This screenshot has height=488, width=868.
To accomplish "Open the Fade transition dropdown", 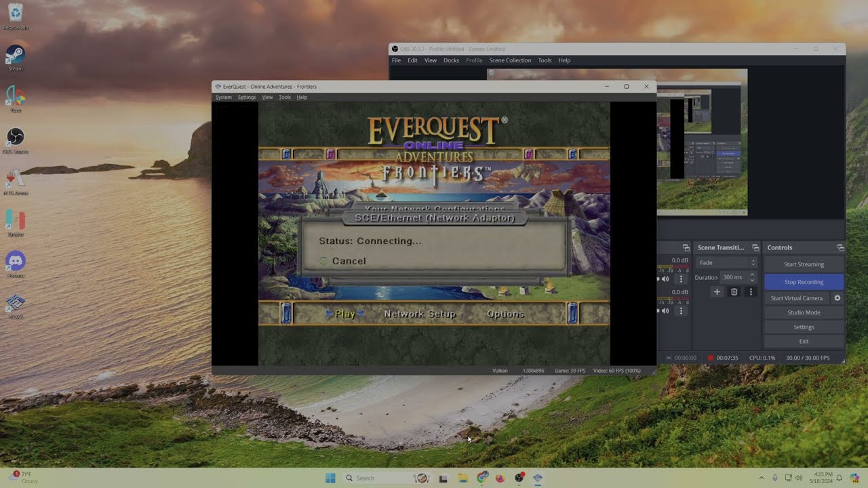I will 726,263.
